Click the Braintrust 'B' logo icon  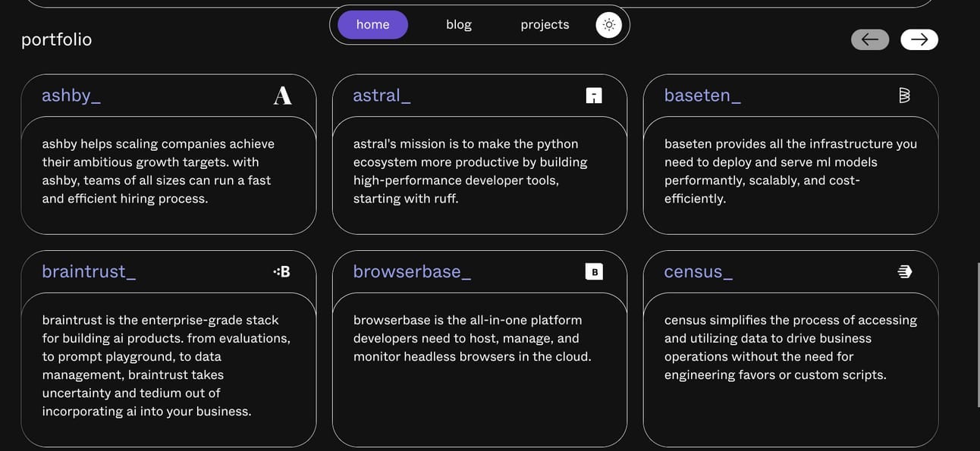click(282, 271)
